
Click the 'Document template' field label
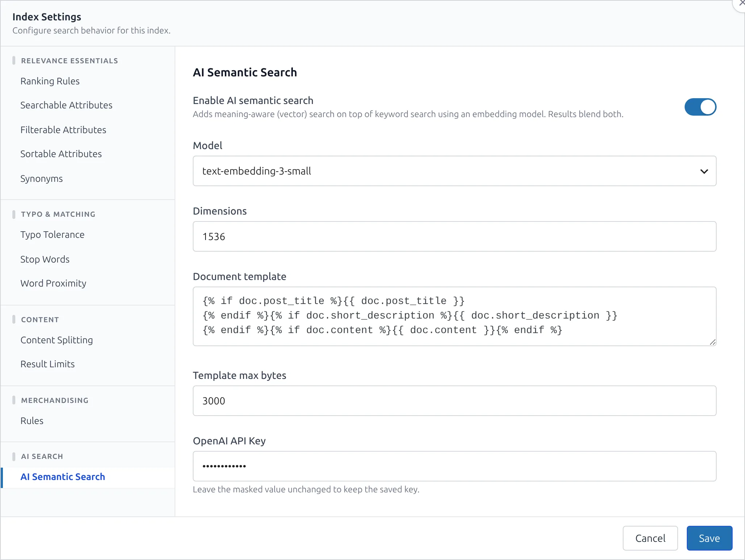click(240, 276)
